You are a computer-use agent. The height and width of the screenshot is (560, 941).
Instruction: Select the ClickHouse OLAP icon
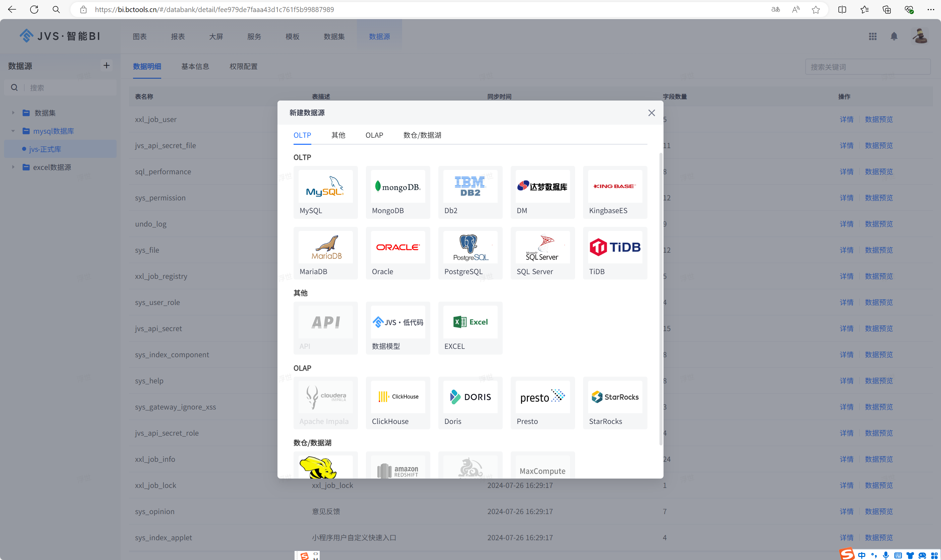398,396
